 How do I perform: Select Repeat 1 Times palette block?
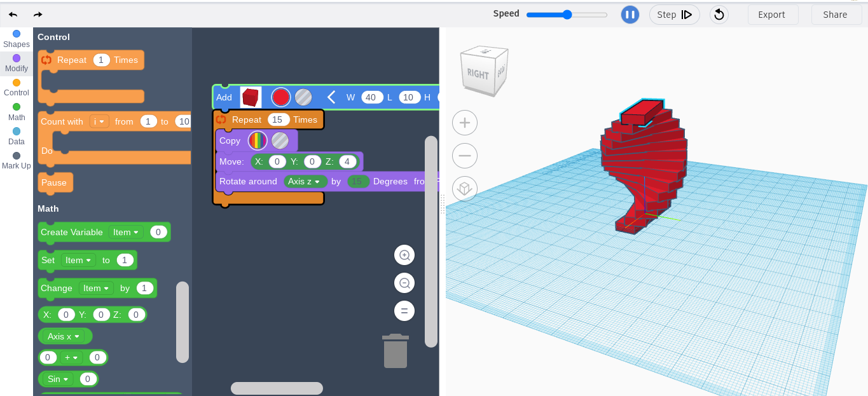91,60
